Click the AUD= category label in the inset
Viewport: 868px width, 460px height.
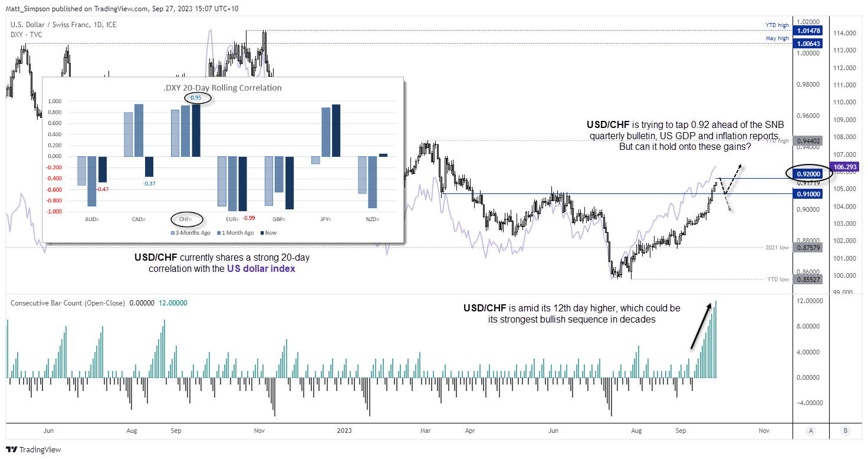92,219
